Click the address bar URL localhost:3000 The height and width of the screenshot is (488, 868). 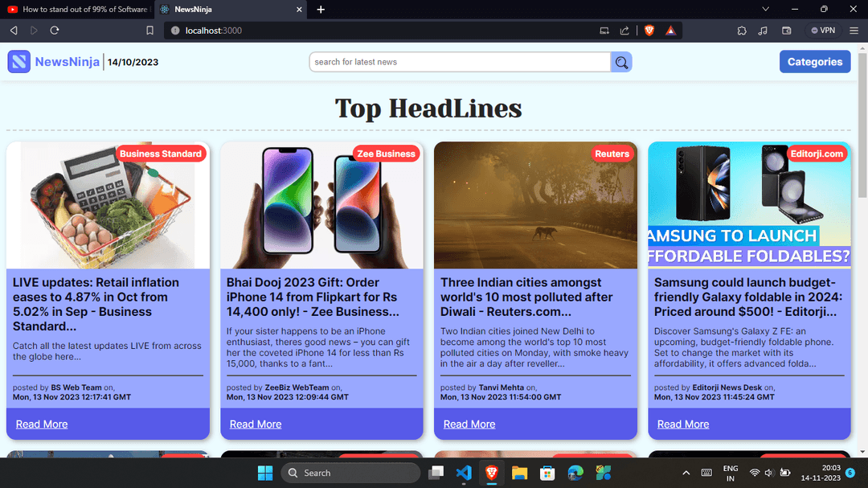(214, 31)
